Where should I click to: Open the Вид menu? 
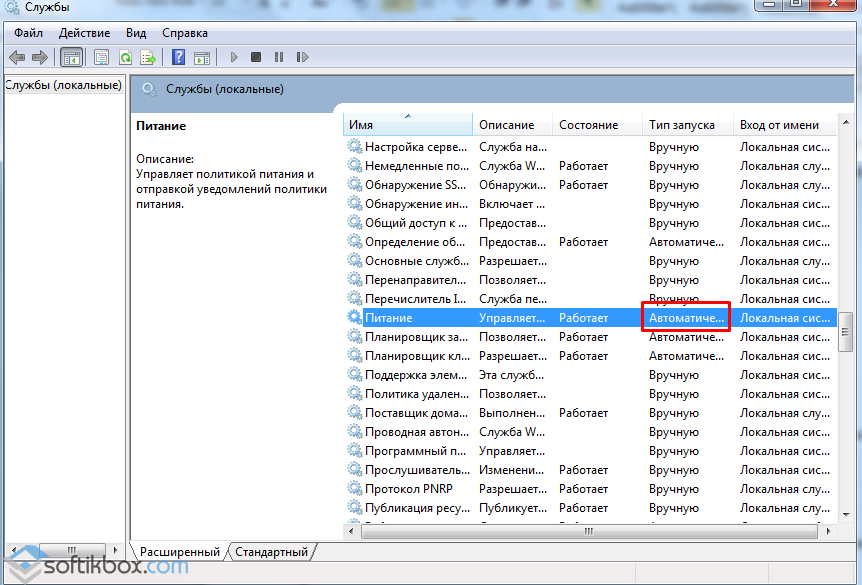click(x=138, y=32)
